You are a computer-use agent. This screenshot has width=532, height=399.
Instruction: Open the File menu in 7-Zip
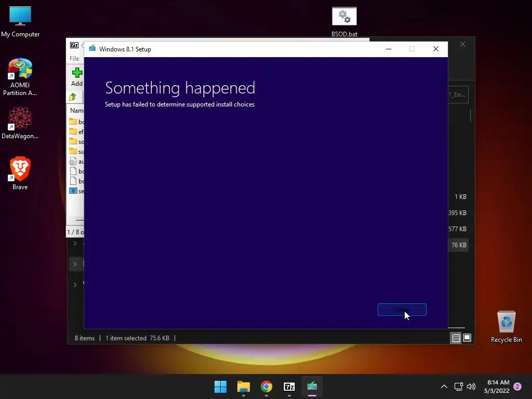(74, 58)
